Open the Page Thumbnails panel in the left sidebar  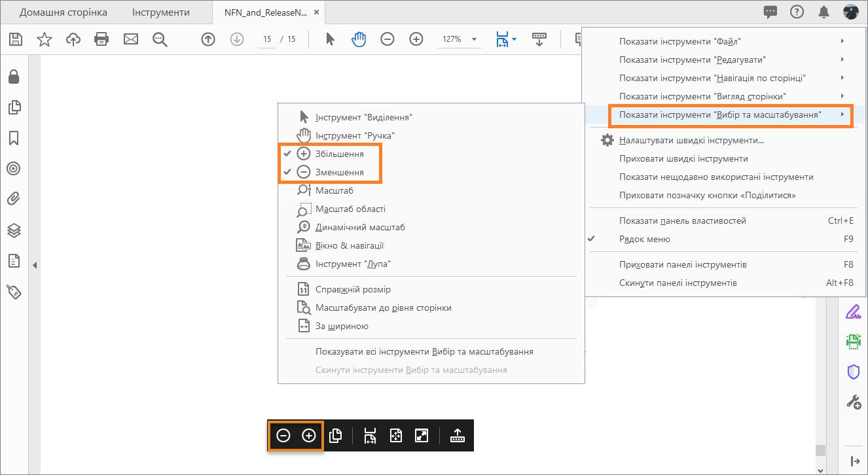[x=14, y=107]
